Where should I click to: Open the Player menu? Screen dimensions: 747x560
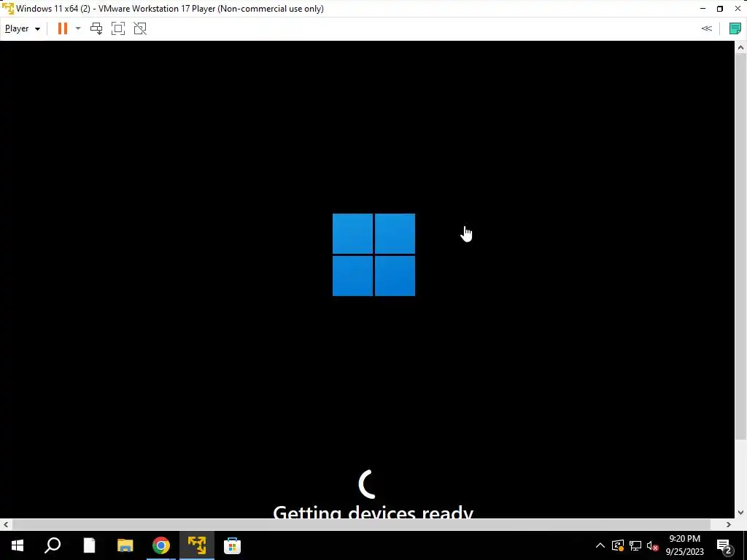(x=22, y=28)
